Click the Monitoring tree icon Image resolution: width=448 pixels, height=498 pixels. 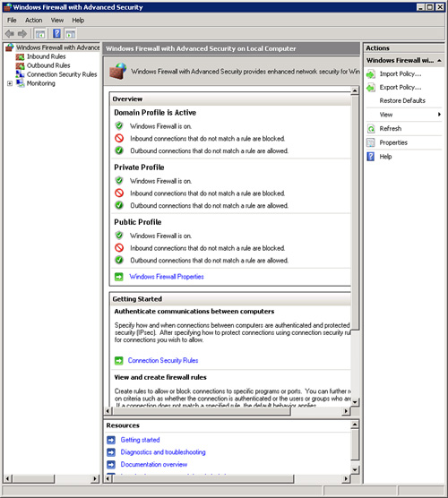[21, 83]
